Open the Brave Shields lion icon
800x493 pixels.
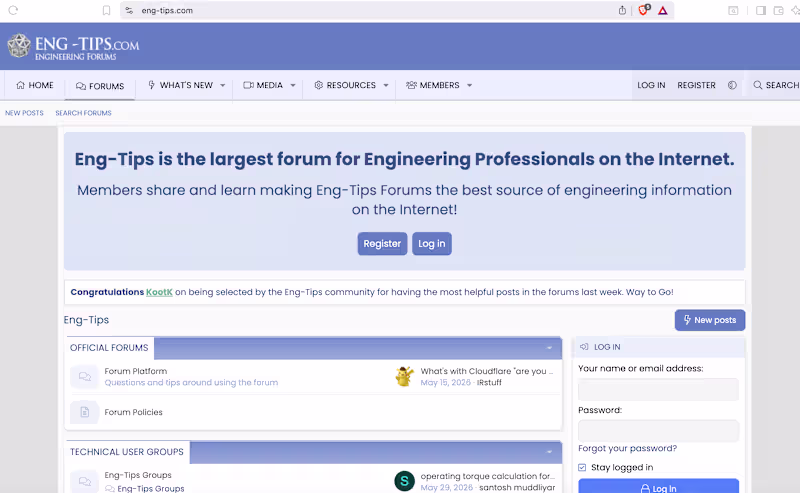[x=643, y=10]
